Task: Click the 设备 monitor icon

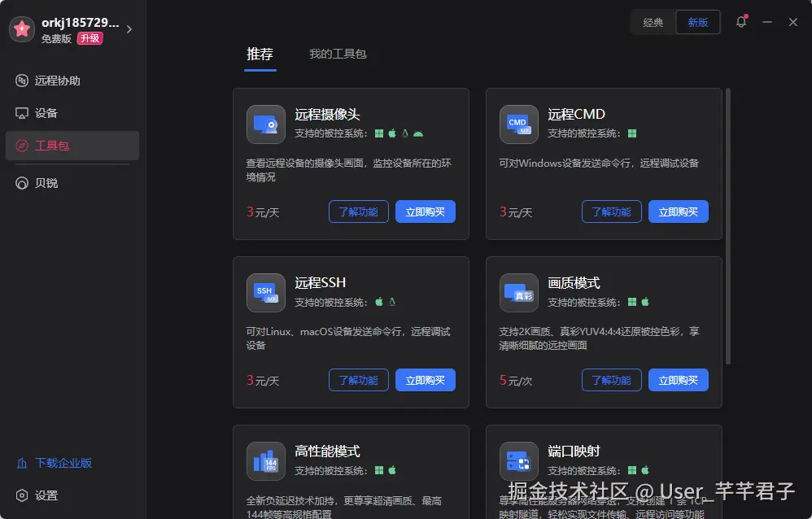Action: [x=22, y=113]
